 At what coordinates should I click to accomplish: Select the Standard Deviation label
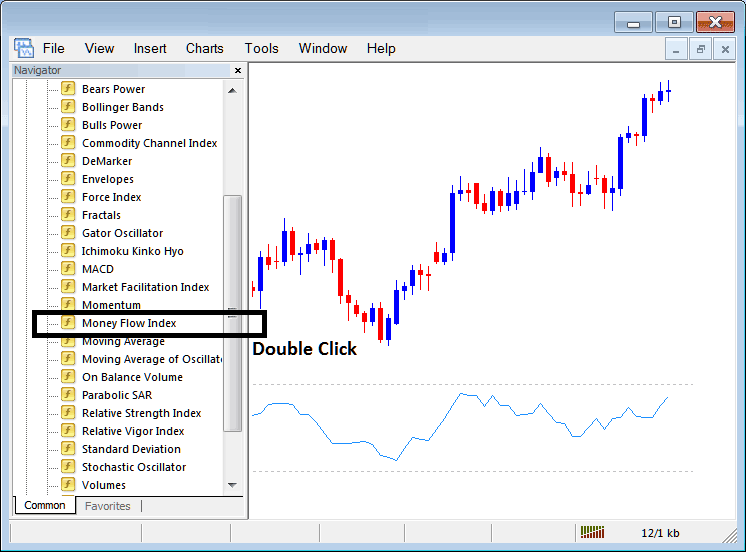click(x=131, y=449)
